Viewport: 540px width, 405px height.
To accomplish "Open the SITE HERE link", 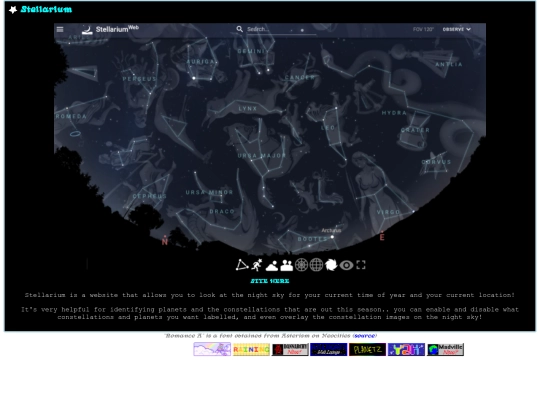I will point(270,281).
